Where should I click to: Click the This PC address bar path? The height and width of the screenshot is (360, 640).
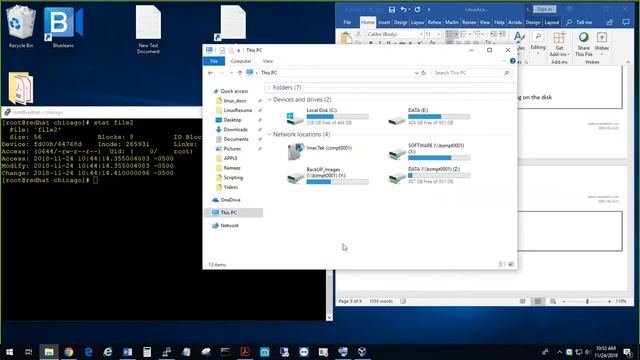(269, 73)
